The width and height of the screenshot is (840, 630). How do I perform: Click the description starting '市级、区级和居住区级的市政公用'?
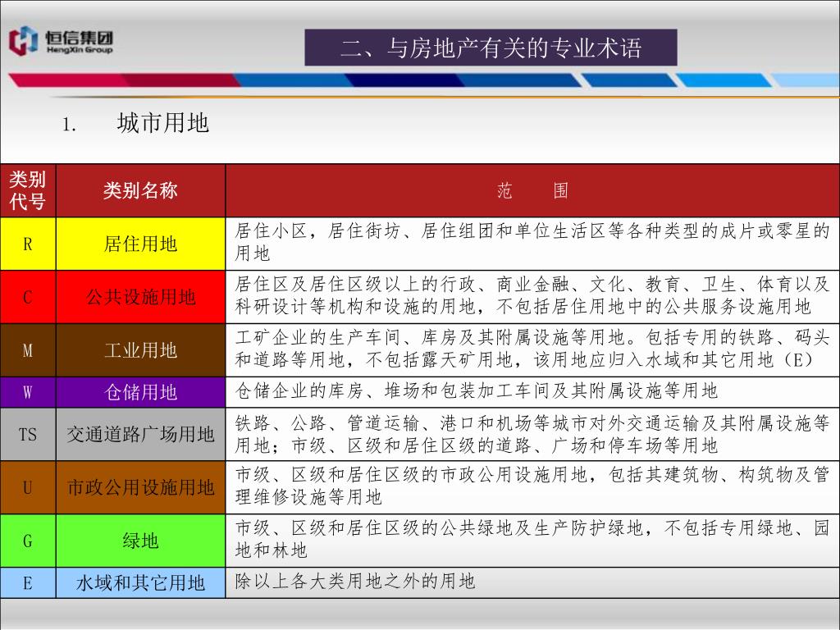point(532,486)
